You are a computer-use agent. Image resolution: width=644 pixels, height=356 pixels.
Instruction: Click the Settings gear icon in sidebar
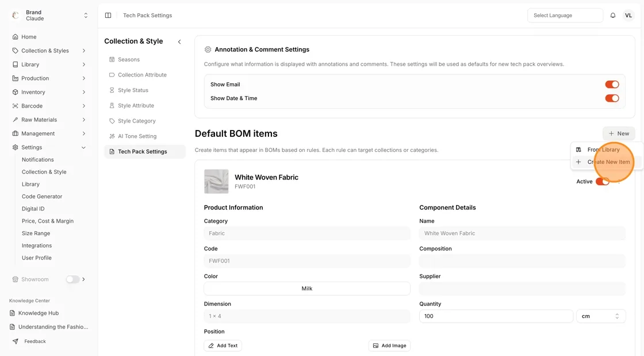pyautogui.click(x=15, y=147)
